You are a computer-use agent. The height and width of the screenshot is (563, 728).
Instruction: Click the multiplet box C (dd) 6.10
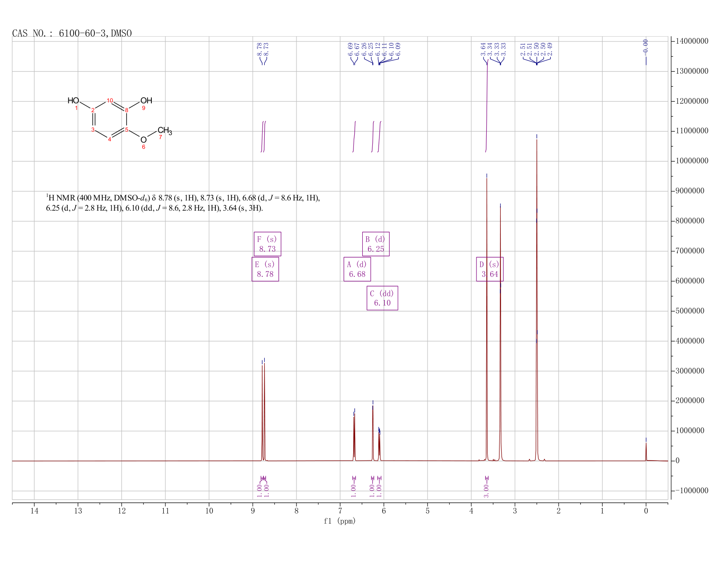pos(382,298)
